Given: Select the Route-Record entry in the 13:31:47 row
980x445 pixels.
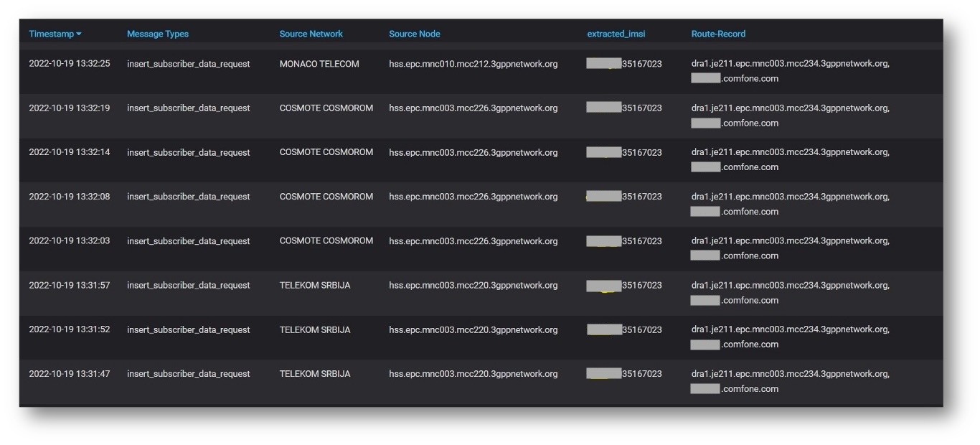Looking at the screenshot, I should pyautogui.click(x=790, y=381).
